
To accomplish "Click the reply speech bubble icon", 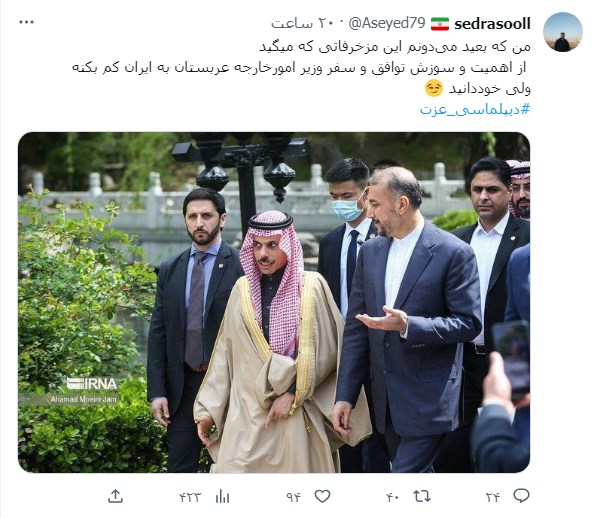I will (521, 496).
